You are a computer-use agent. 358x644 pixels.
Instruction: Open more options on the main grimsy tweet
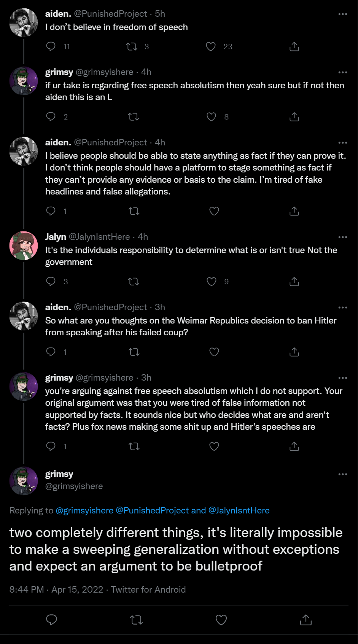tap(343, 474)
